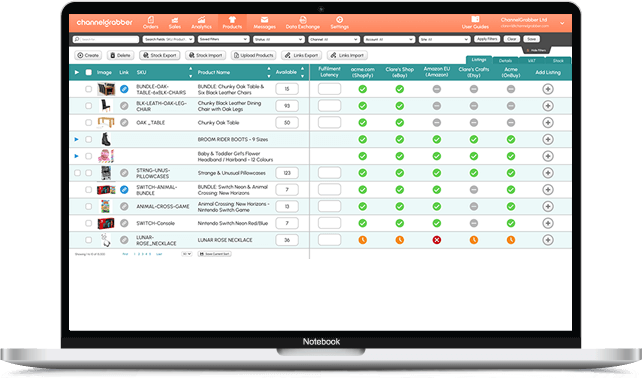Open the Settings gear icon
Viewport: 642px width, 378px height.
pyautogui.click(x=339, y=19)
